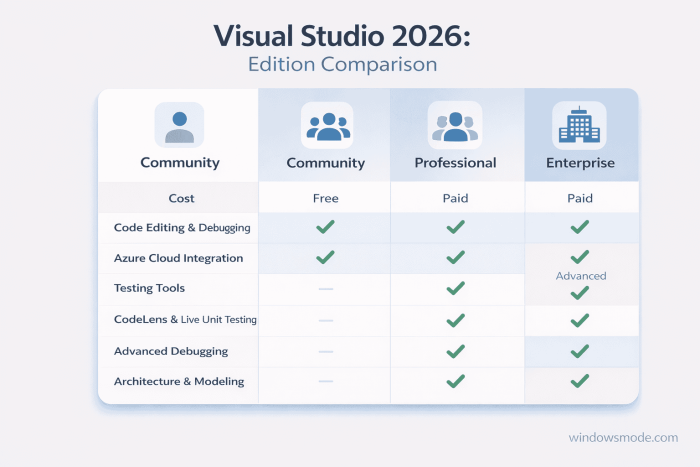Select the Enterprise building icon
The width and height of the screenshot is (700, 467).
click(579, 125)
